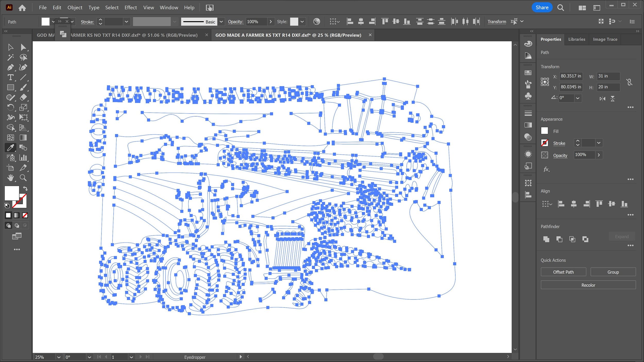This screenshot has width=644, height=362.
Task: Click the Group quick action button
Action: pos(613,272)
